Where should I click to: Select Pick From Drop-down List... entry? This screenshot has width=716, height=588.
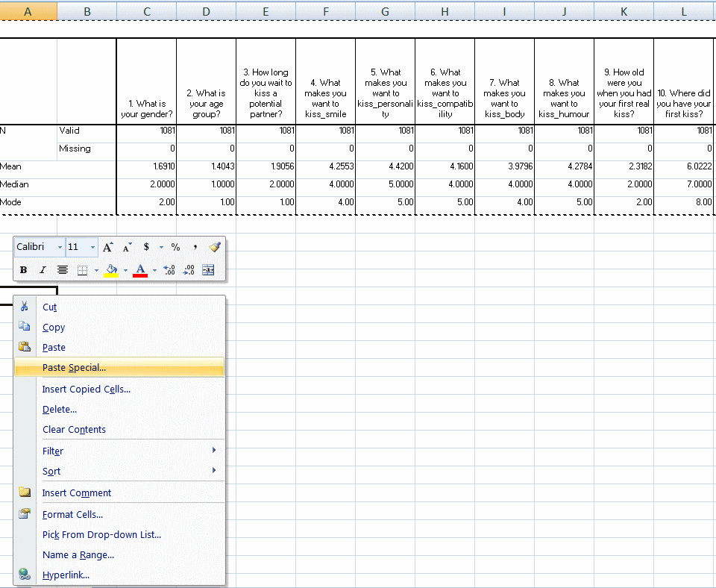click(x=119, y=534)
